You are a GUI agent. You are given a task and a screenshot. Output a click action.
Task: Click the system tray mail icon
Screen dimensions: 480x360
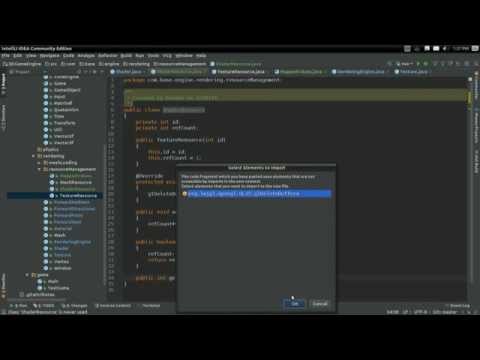tap(436, 49)
